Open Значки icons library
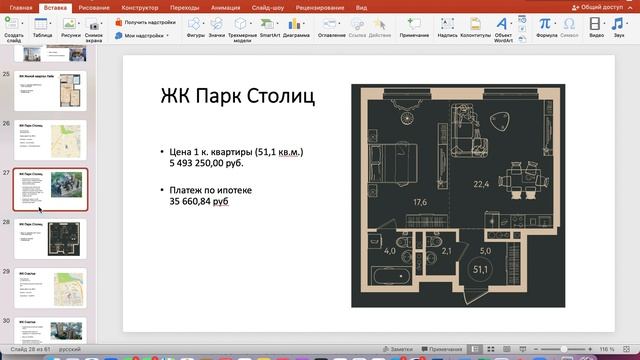Image resolution: width=640 pixels, height=360 pixels. pos(216,24)
